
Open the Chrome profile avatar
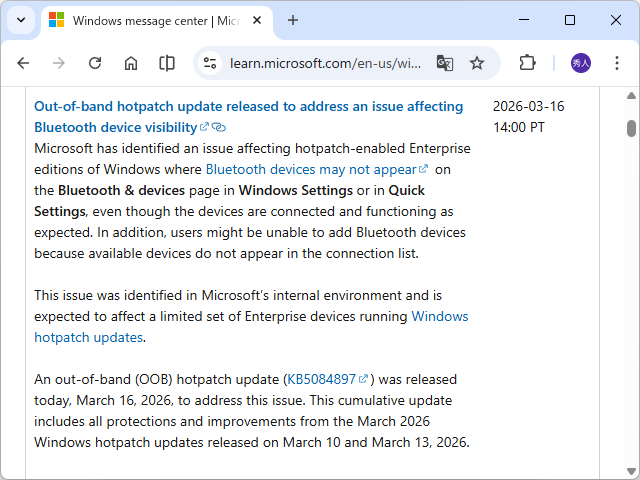point(581,63)
